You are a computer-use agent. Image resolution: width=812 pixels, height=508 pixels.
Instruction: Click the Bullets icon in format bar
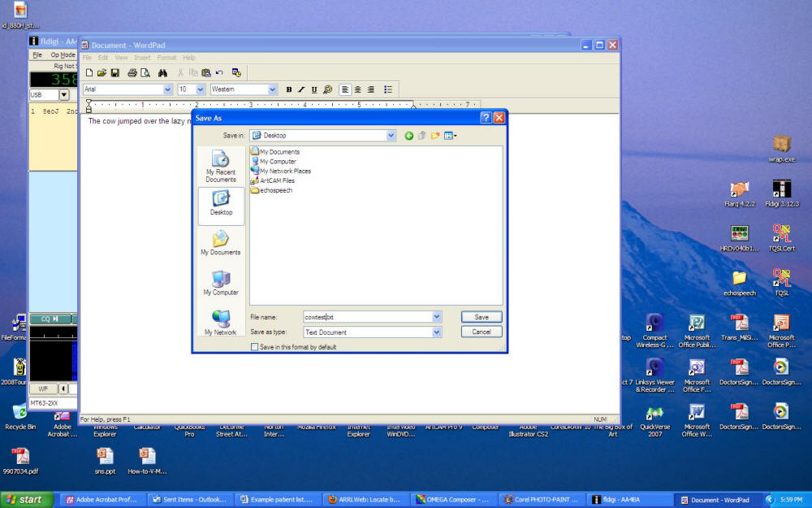coord(388,89)
